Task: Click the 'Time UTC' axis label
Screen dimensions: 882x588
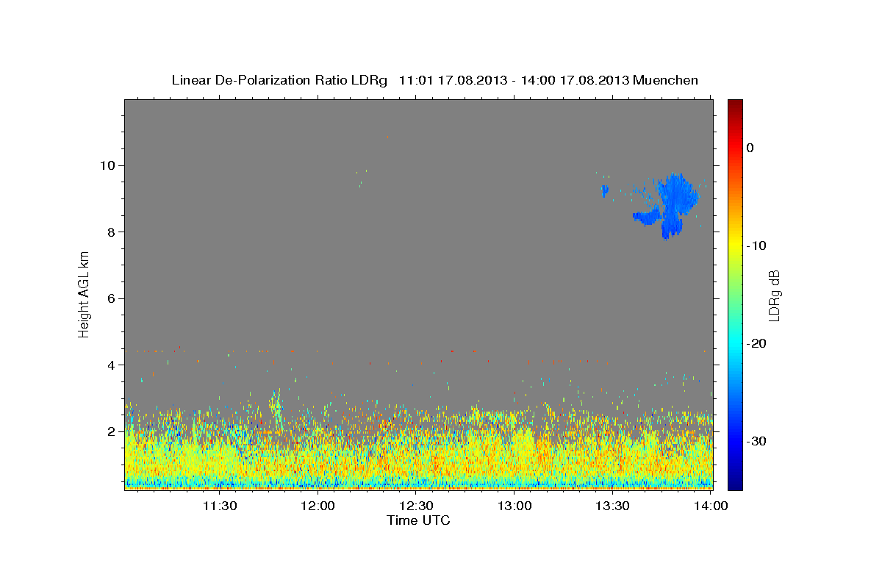Action: (418, 520)
